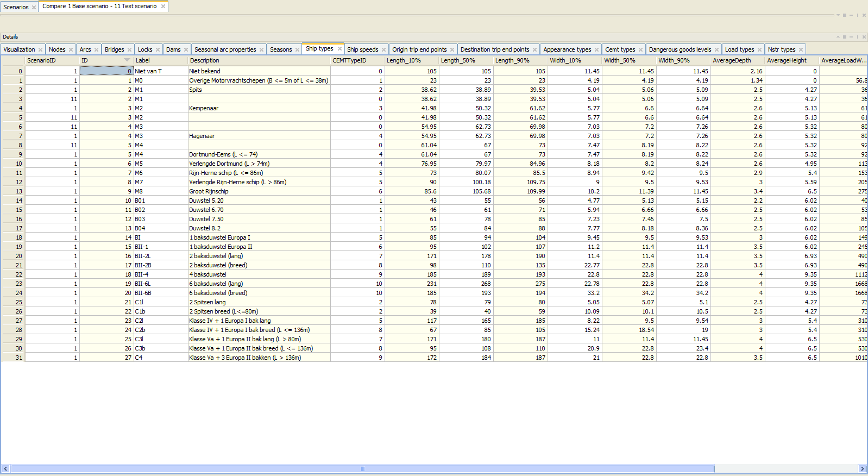The height and width of the screenshot is (476, 868).
Task: Minimize the Details panel
Action: (851, 37)
